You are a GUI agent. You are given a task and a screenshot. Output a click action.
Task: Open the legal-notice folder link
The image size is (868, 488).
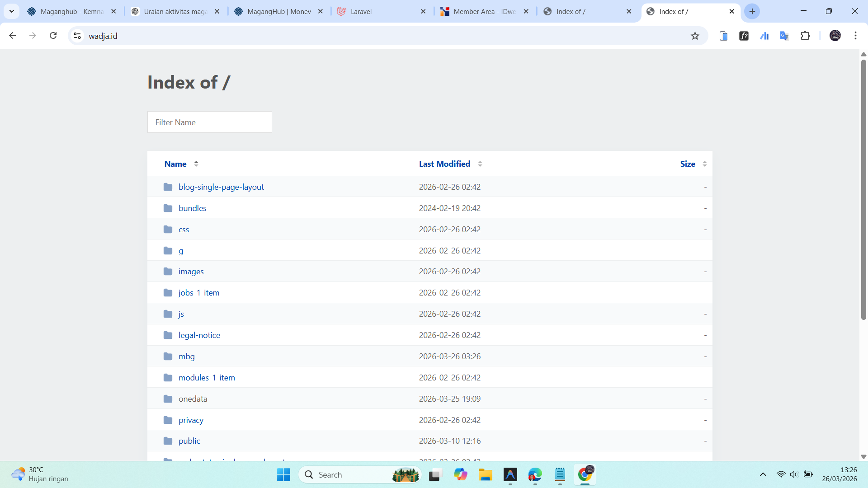pyautogui.click(x=199, y=335)
